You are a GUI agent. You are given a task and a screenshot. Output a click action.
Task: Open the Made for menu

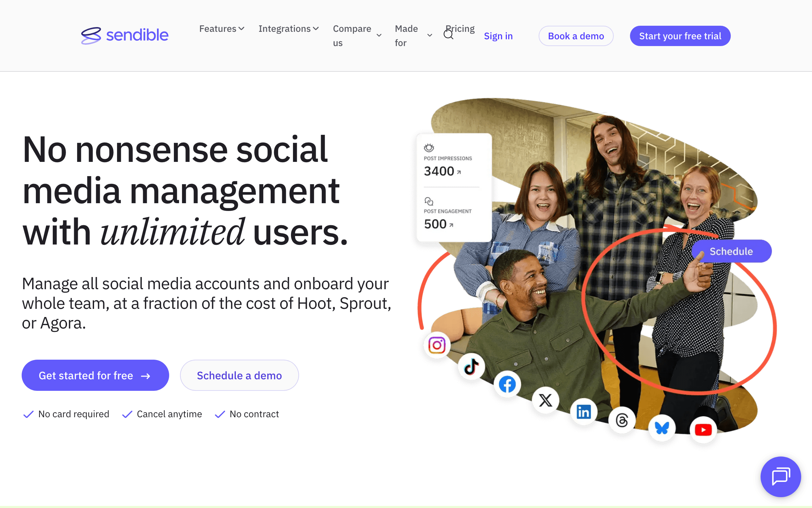(x=413, y=36)
